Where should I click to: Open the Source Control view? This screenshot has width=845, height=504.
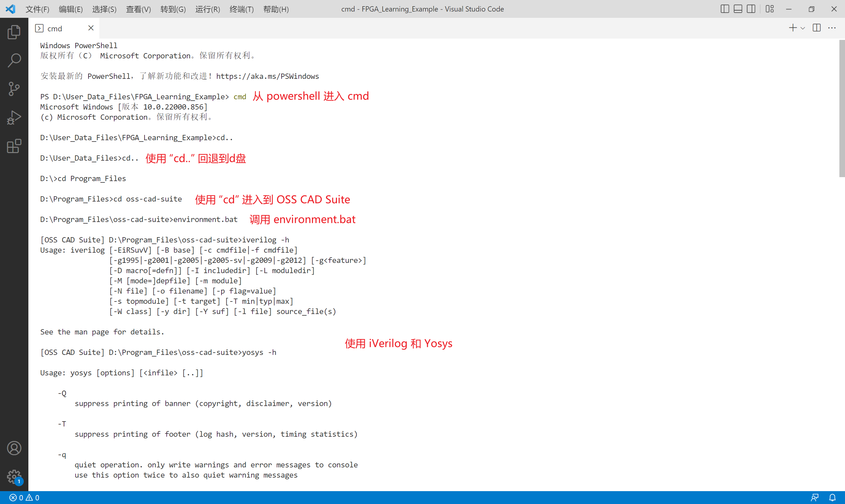point(14,89)
